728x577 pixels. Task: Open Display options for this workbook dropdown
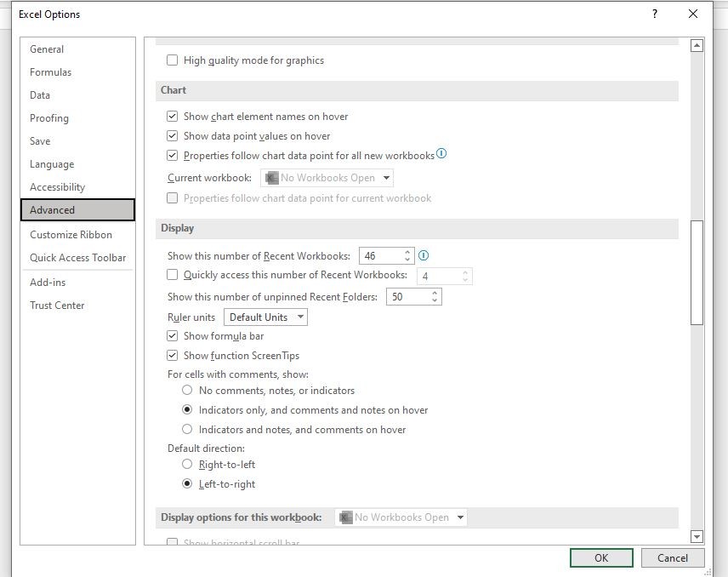pyautogui.click(x=401, y=517)
